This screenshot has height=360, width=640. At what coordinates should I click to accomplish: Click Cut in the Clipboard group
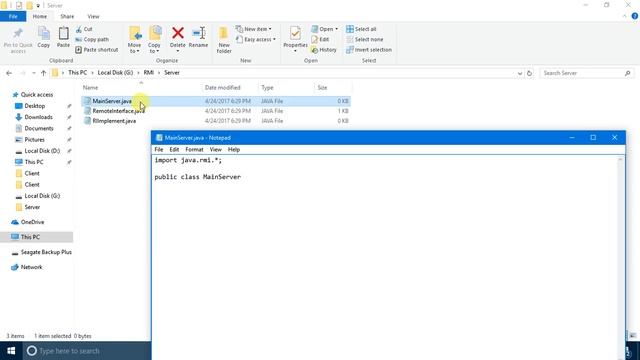84,29
